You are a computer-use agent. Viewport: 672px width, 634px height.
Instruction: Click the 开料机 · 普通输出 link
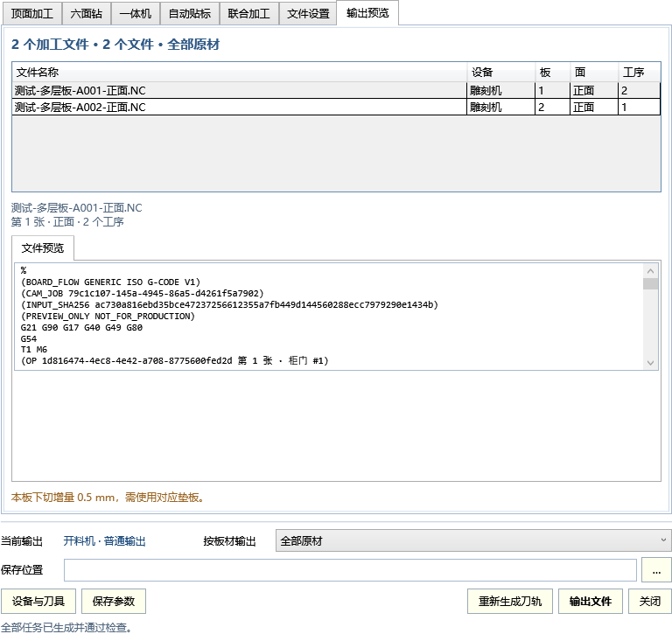pyautogui.click(x=105, y=540)
